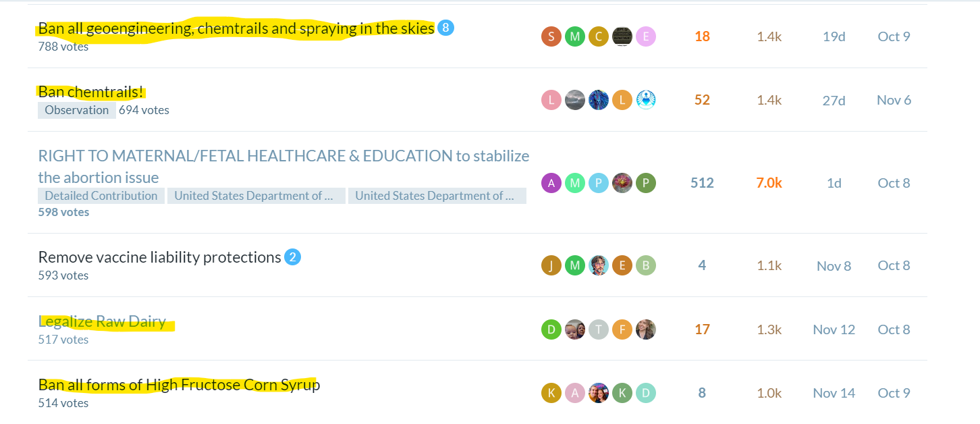Select the orange L avatar on the Ban chemtrails topic
The width and height of the screenshot is (980, 424).
(x=622, y=100)
